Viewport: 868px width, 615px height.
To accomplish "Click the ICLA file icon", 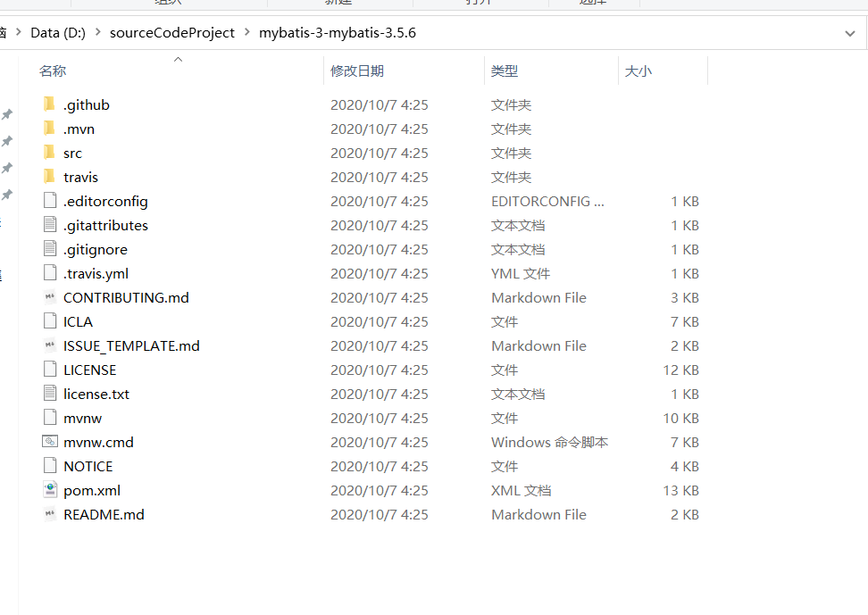I will [50, 321].
